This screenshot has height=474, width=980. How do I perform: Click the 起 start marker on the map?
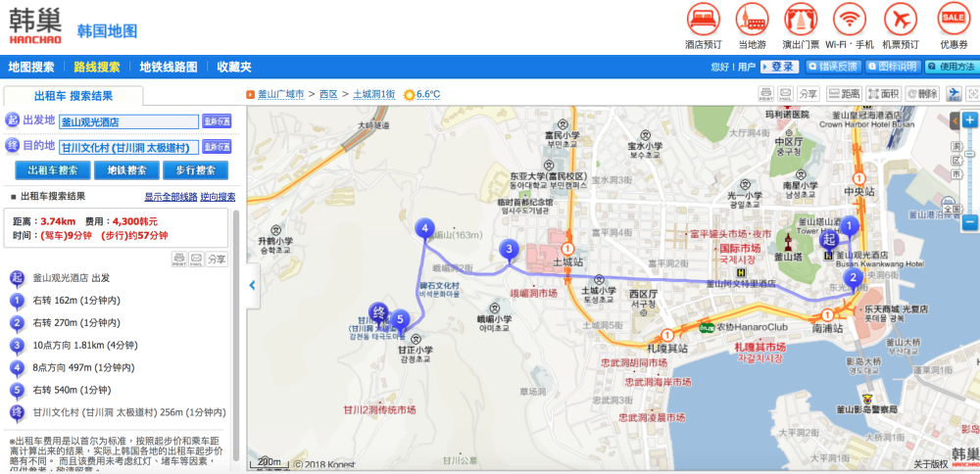click(x=829, y=240)
